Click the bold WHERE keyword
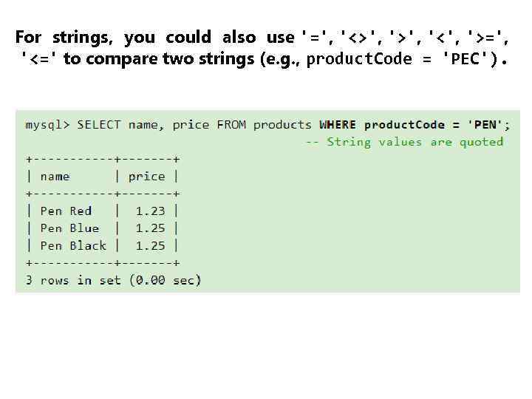 pos(338,125)
